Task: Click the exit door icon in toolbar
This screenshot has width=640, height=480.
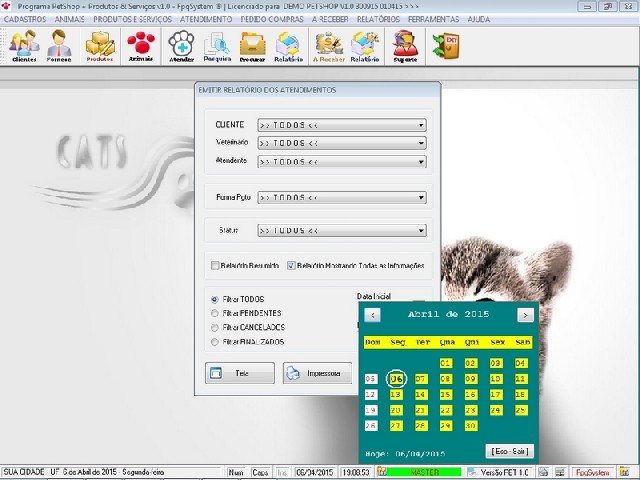Action: coord(446,46)
